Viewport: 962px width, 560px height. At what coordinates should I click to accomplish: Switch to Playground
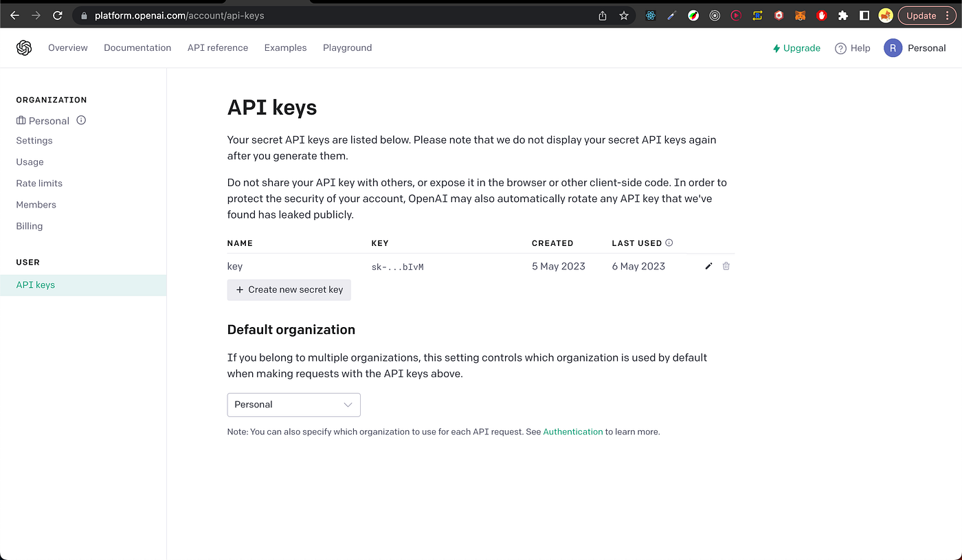click(347, 47)
